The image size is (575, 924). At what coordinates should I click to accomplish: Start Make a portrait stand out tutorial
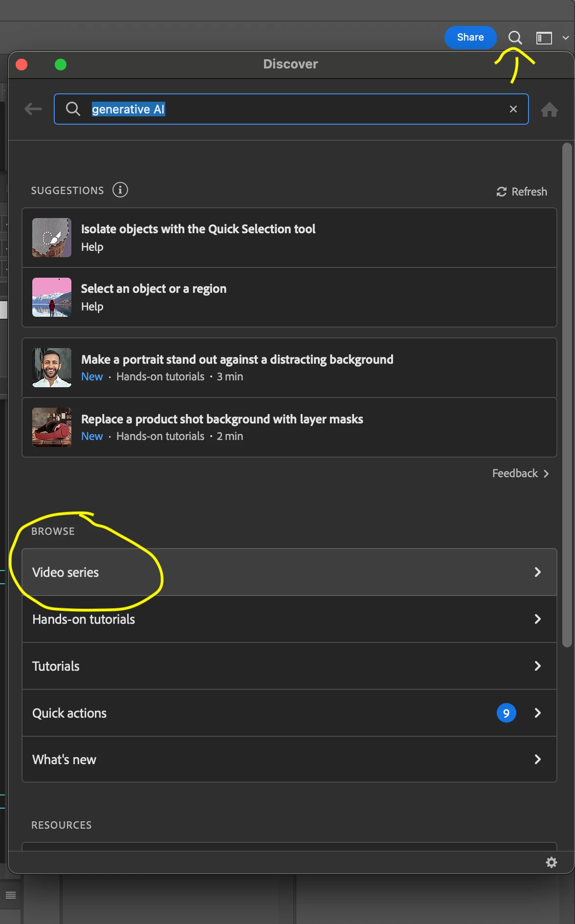[x=289, y=368]
